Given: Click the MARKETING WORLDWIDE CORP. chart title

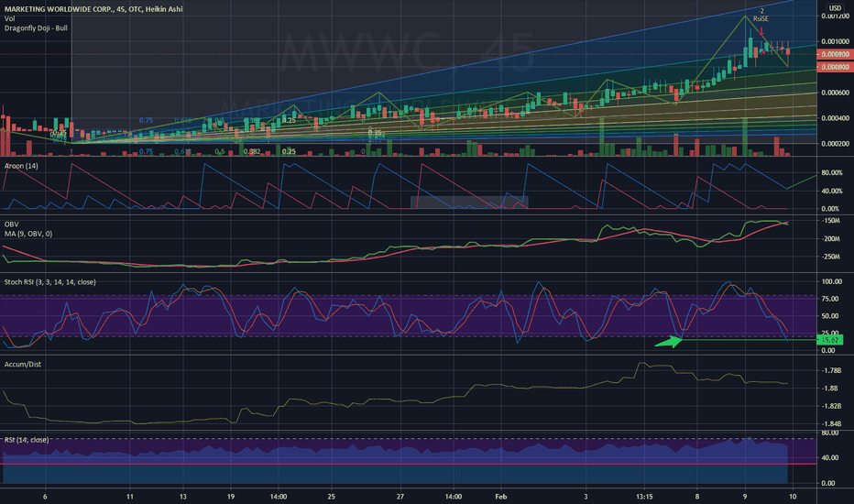Looking at the screenshot, I should tap(93, 9).
